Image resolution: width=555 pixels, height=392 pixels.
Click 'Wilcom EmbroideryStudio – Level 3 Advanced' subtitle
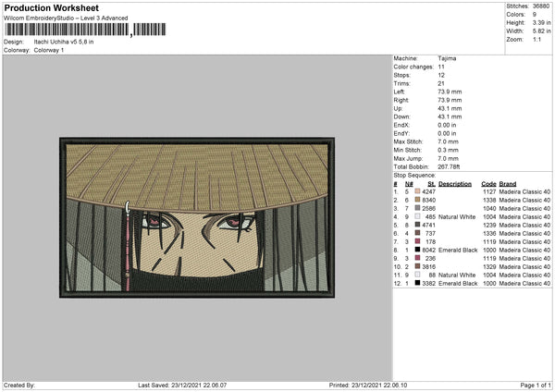pyautogui.click(x=66, y=18)
